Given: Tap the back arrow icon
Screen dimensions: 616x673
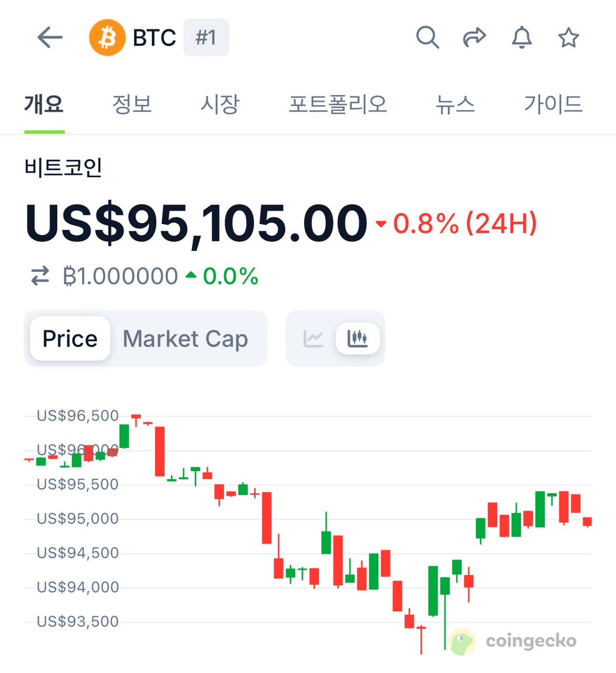Looking at the screenshot, I should pos(50,37).
